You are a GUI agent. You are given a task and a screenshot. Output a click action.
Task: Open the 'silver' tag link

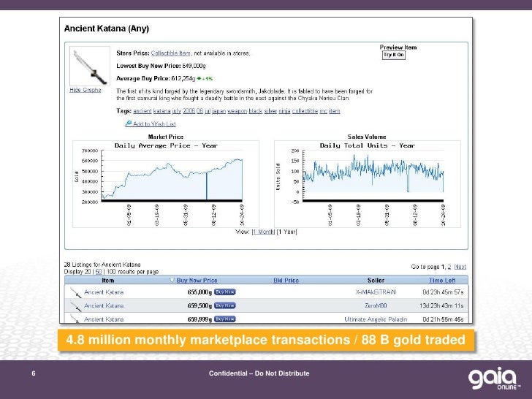pos(270,111)
